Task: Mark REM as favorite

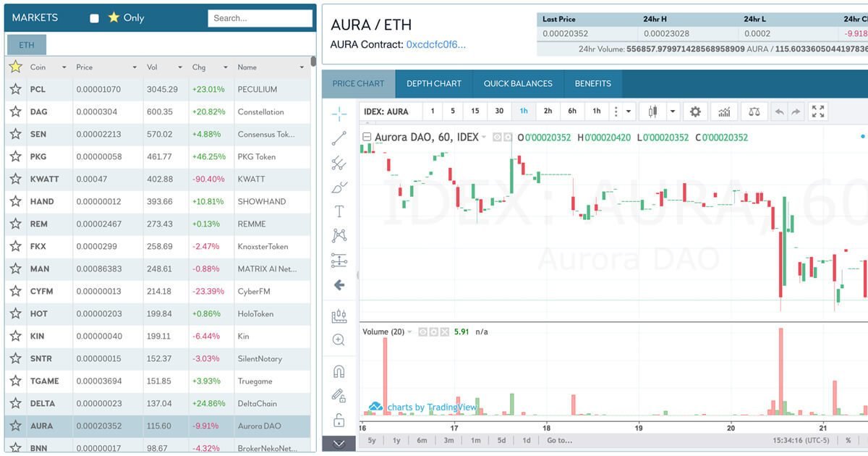Action: (x=15, y=224)
